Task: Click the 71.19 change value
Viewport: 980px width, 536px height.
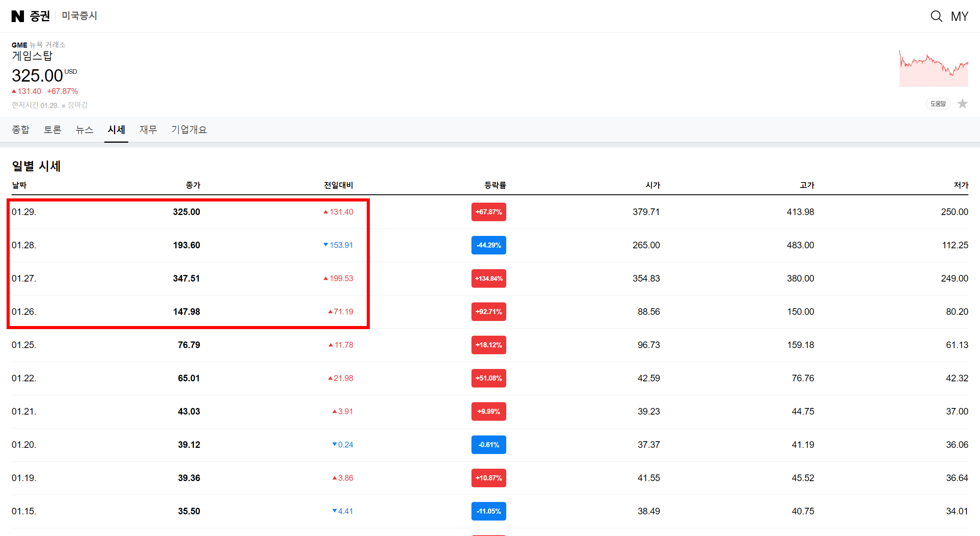Action: pos(340,312)
